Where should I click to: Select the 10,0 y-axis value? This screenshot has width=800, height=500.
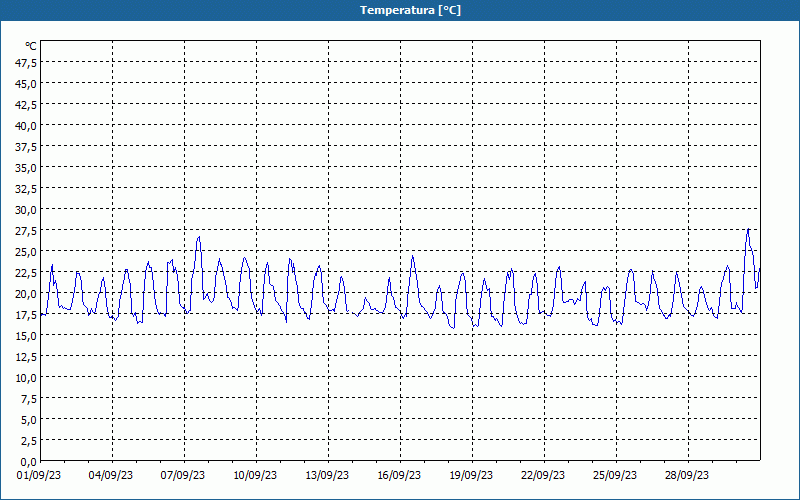tap(26, 378)
